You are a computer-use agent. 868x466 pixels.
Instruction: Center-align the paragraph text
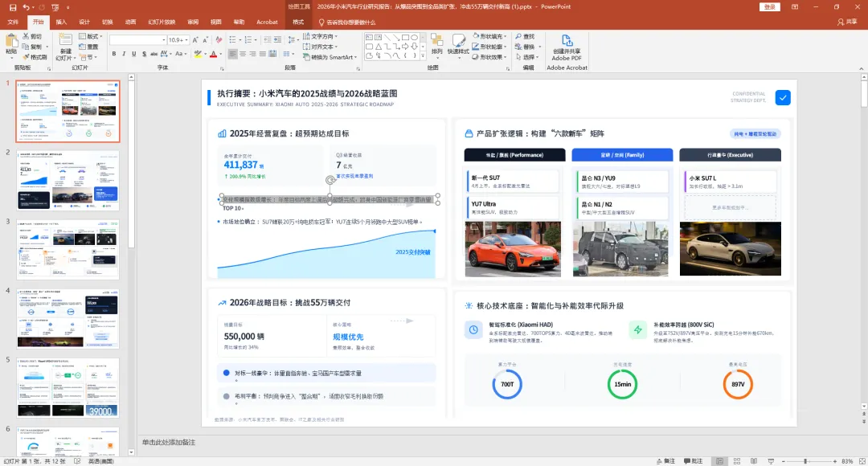point(243,55)
